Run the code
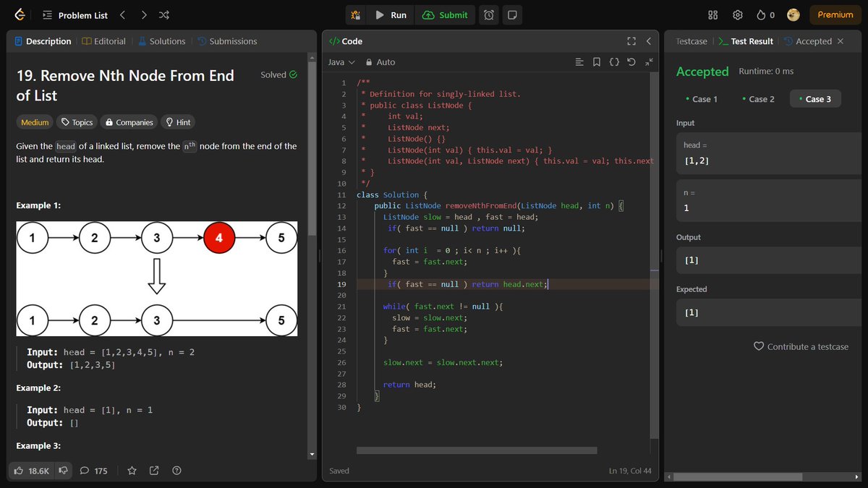 click(x=391, y=14)
